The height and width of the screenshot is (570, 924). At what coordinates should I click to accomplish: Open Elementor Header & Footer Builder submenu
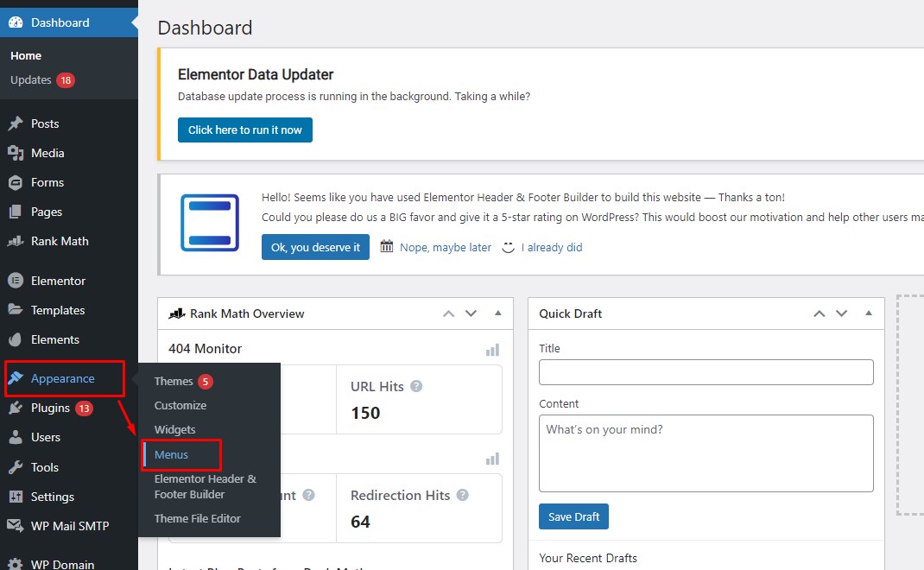click(x=205, y=486)
